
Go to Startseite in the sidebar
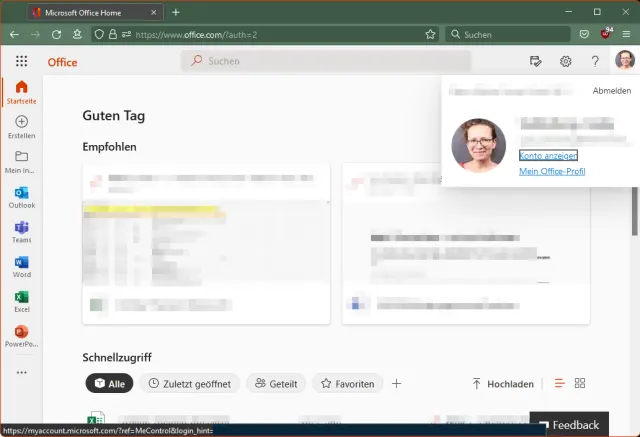point(21,93)
